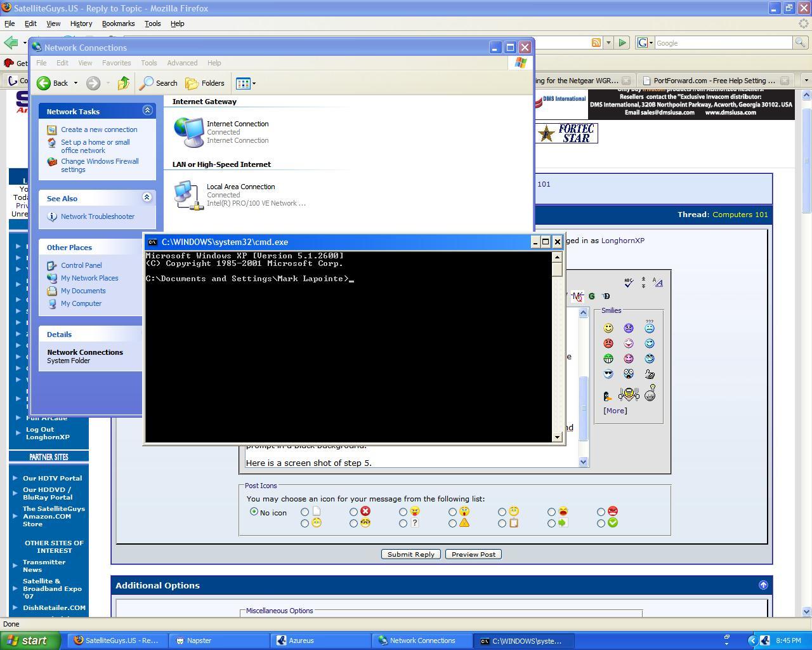Click the cmd.exe window vertical scrollbar thumb
Image resolution: width=812 pixels, height=650 pixels.
[557, 269]
